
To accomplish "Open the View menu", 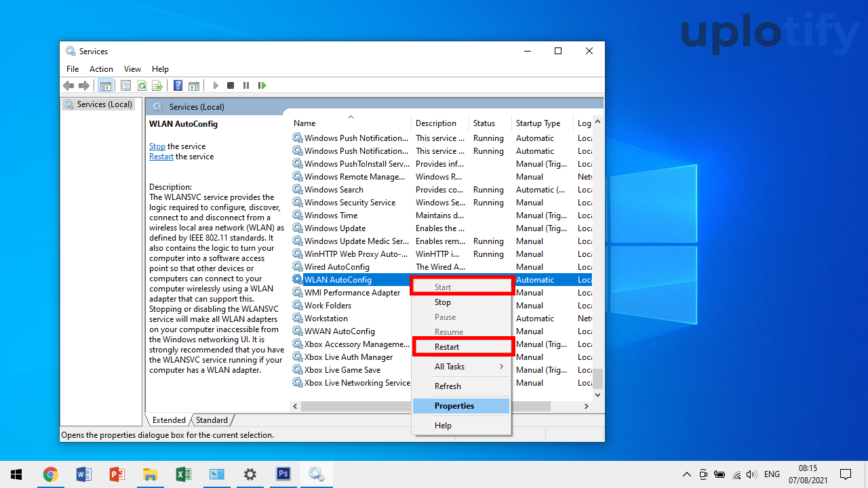I will 132,69.
